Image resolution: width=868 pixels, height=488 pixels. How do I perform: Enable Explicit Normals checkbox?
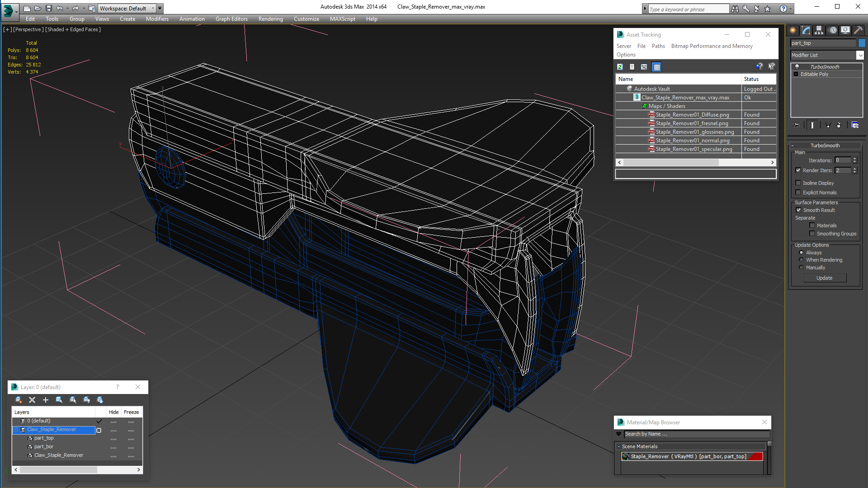[x=798, y=192]
